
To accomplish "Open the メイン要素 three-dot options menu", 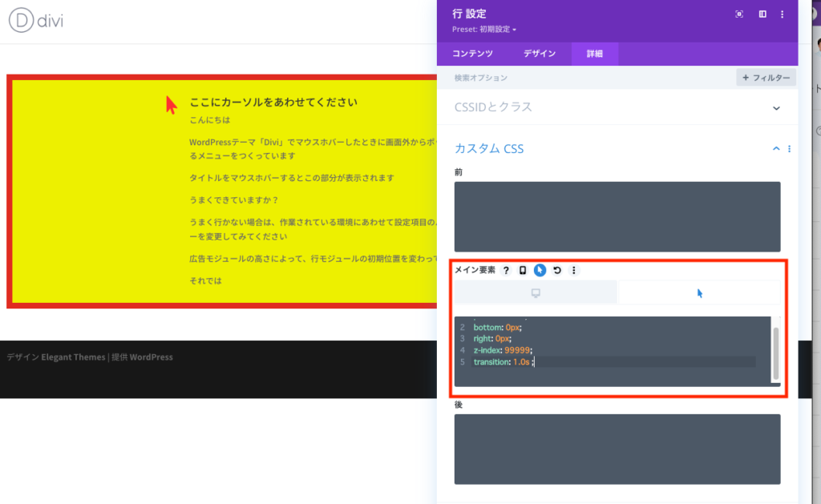I will point(573,271).
